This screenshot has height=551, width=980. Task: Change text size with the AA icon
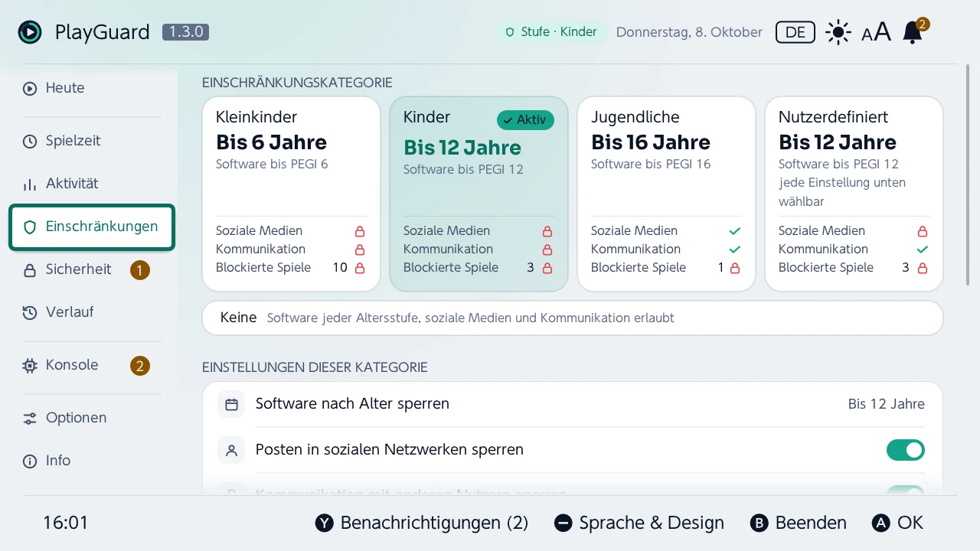pos(876,32)
